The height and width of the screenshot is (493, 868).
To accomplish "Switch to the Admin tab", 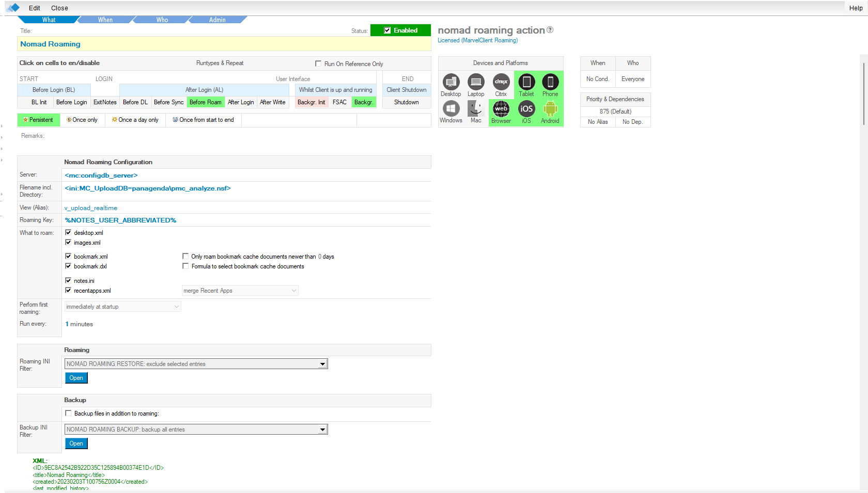I will (218, 20).
